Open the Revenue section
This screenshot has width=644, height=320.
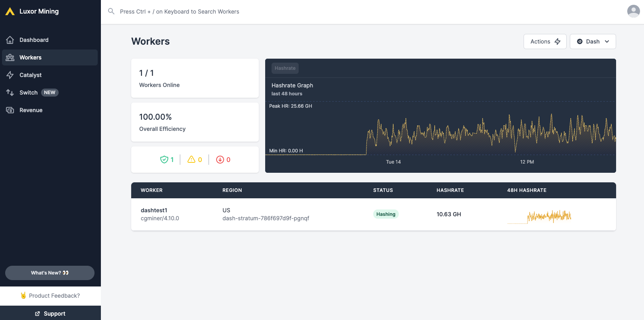[x=50, y=110]
